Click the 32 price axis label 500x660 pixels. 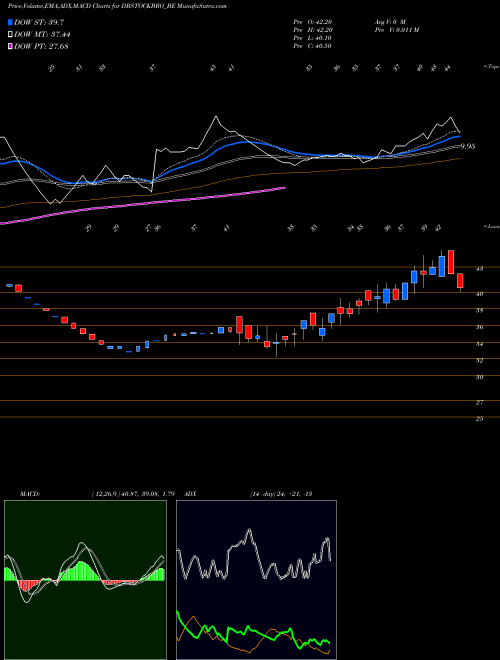click(479, 360)
